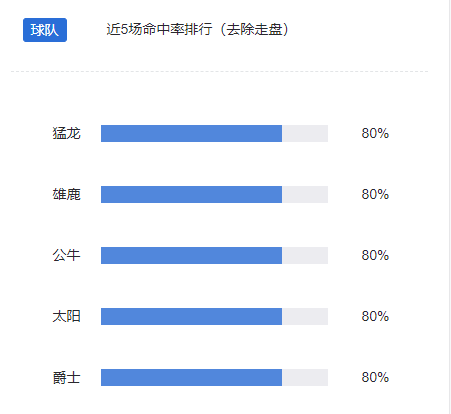Click the 80% value beside 太阳
The width and height of the screenshot is (451, 414).
375,316
